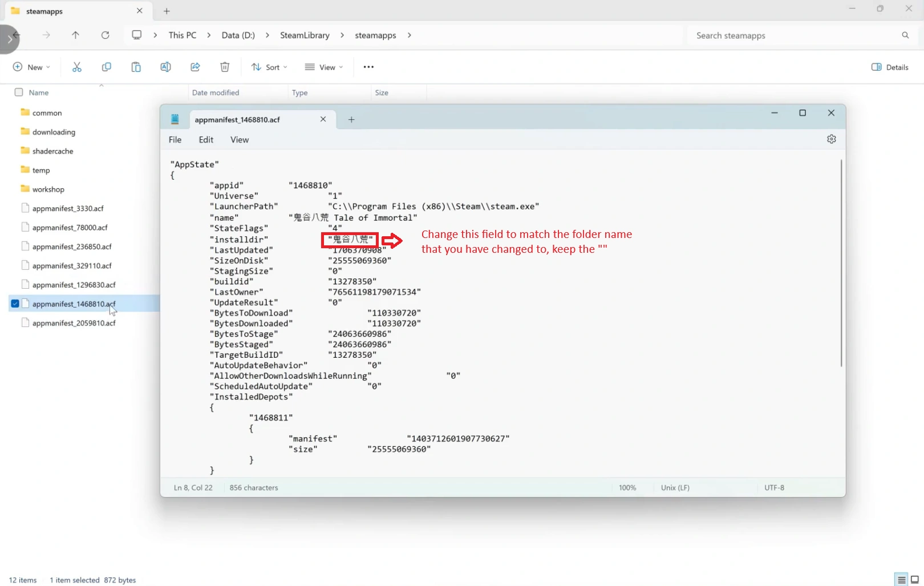Image resolution: width=924 pixels, height=586 pixels.
Task: Maximize the Notepad window
Action: click(x=803, y=113)
